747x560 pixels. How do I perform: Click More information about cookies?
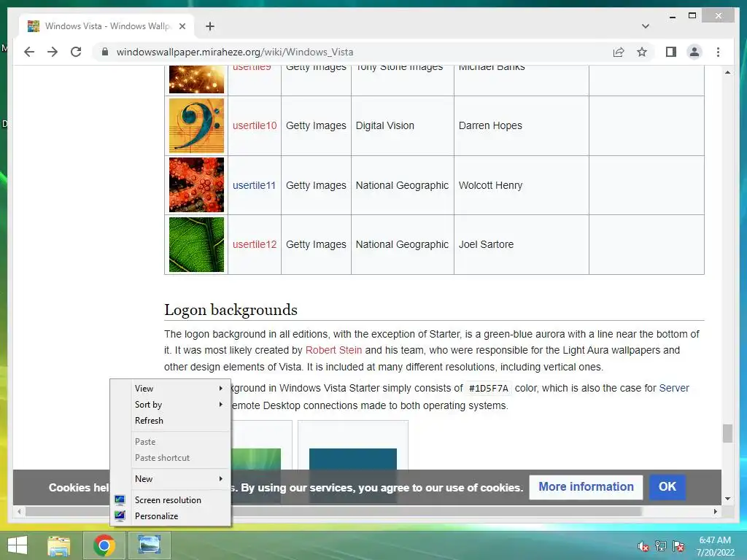coord(586,486)
